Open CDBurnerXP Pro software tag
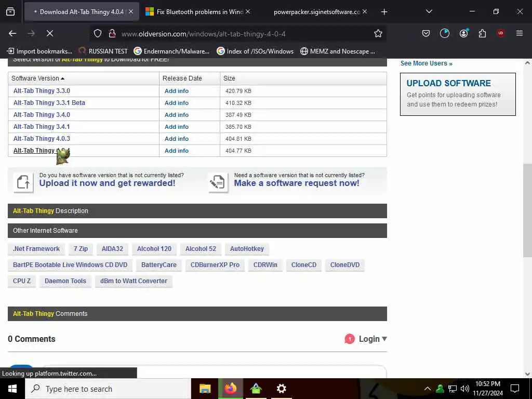The height and width of the screenshot is (399, 532). click(215, 265)
